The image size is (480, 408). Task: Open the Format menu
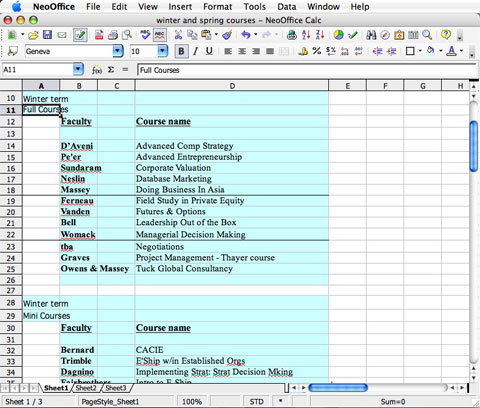pyautogui.click(x=217, y=7)
